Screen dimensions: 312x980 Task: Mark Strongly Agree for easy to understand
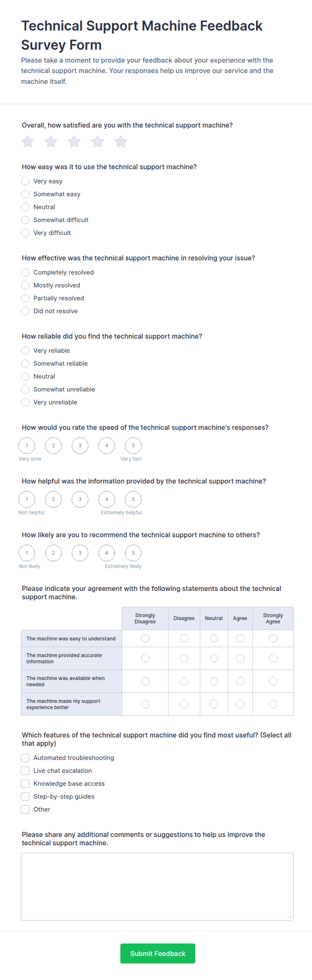273,638
